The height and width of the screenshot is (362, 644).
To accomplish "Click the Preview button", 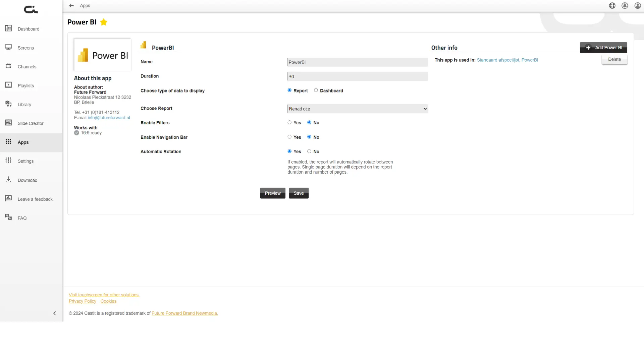I will coord(273,193).
